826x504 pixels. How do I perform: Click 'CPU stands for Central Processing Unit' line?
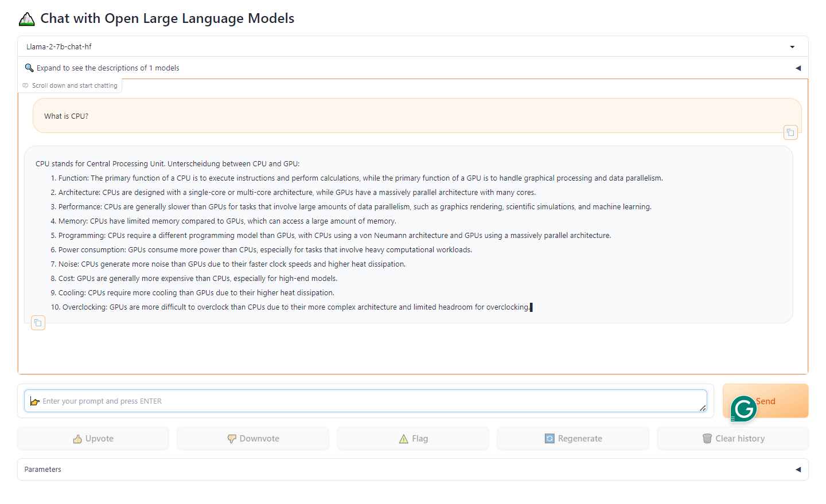coord(167,164)
